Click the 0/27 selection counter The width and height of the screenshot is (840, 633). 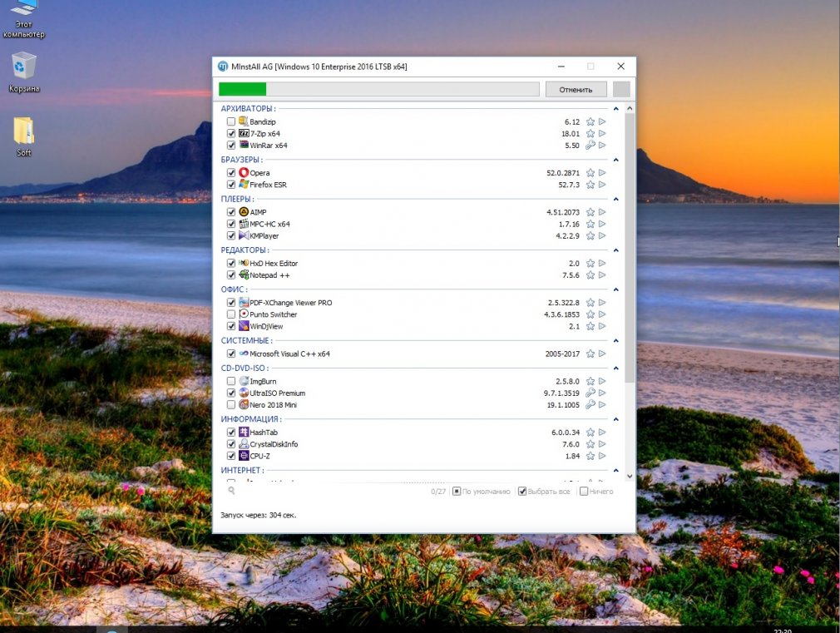click(x=438, y=491)
